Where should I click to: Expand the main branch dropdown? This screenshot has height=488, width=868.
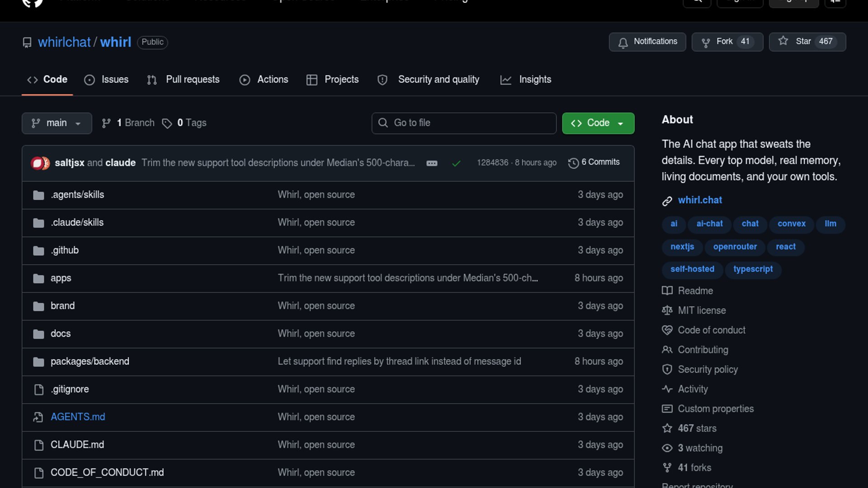point(57,123)
